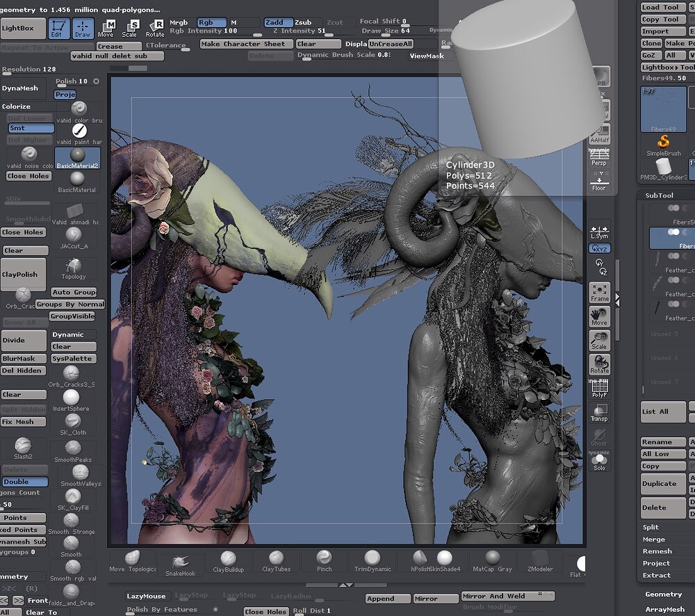Click Make Character Sheet
The height and width of the screenshot is (616, 695).
(247, 44)
